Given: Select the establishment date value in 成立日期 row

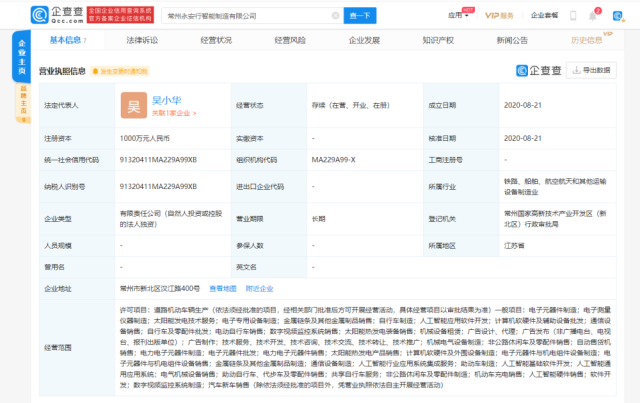Looking at the screenshot, I should (x=523, y=105).
